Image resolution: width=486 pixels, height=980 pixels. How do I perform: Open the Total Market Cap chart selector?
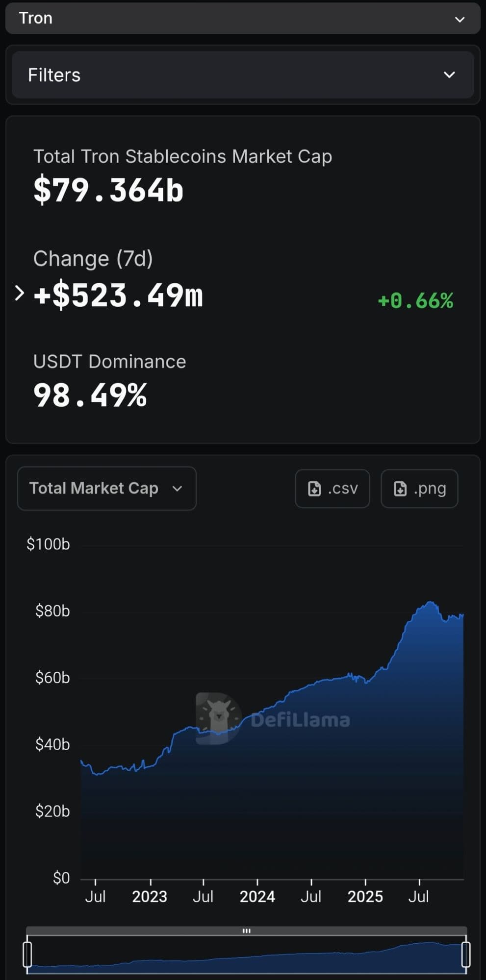coord(106,489)
